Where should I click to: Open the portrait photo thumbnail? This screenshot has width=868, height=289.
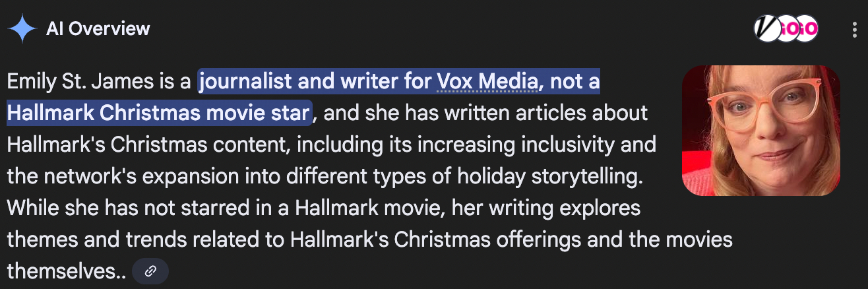(x=760, y=131)
